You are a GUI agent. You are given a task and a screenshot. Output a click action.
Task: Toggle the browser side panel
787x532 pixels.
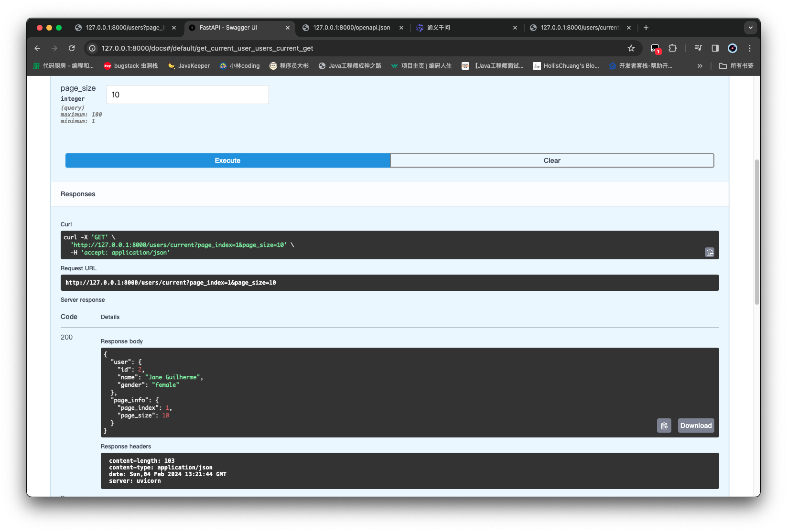point(715,48)
